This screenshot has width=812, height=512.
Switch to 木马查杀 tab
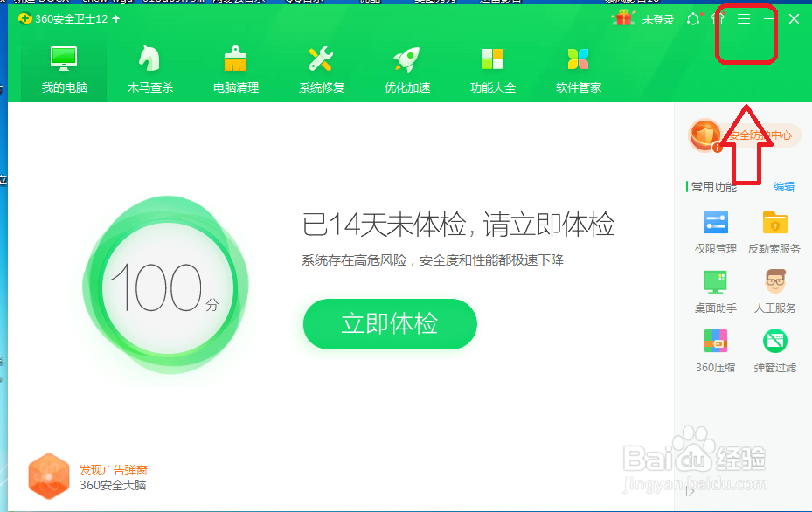pyautogui.click(x=150, y=70)
